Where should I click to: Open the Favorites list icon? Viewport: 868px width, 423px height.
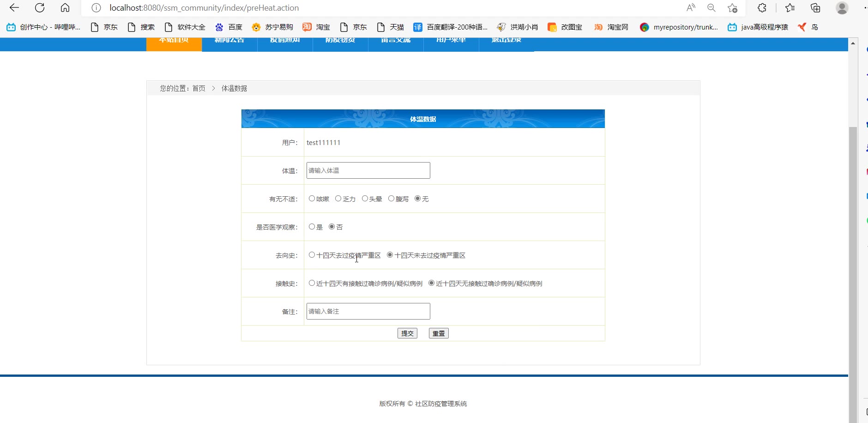pyautogui.click(x=790, y=8)
